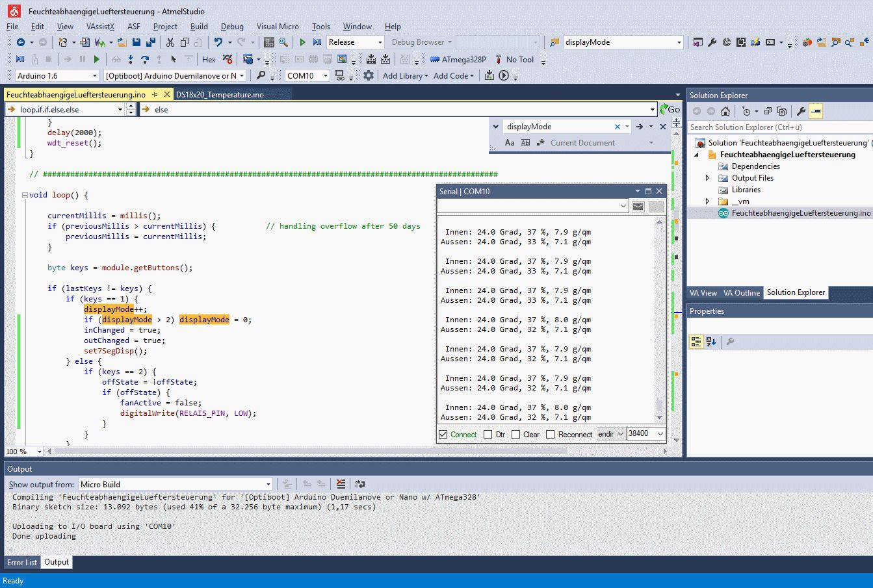The image size is (873, 588).
Task: Enable the Dtr checkbox
Action: click(x=488, y=434)
